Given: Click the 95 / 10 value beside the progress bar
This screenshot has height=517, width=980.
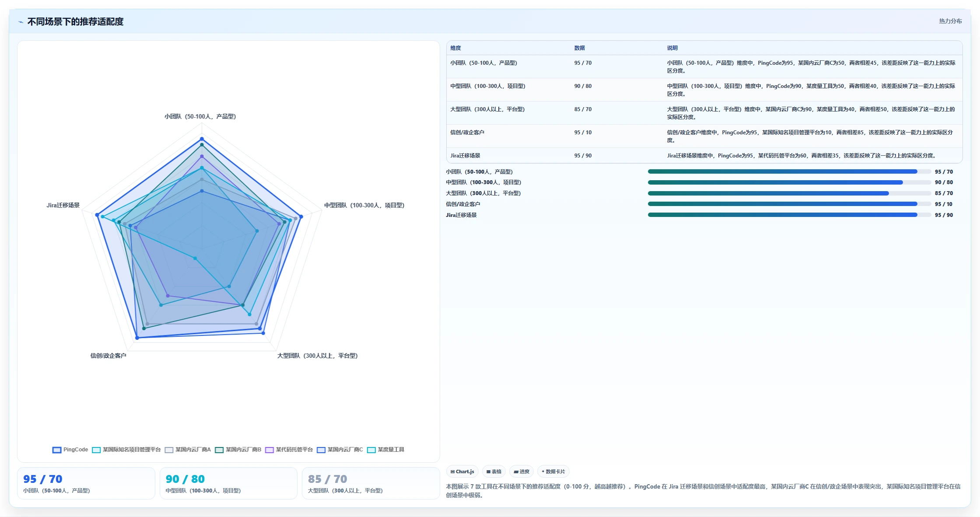Looking at the screenshot, I should (x=943, y=204).
